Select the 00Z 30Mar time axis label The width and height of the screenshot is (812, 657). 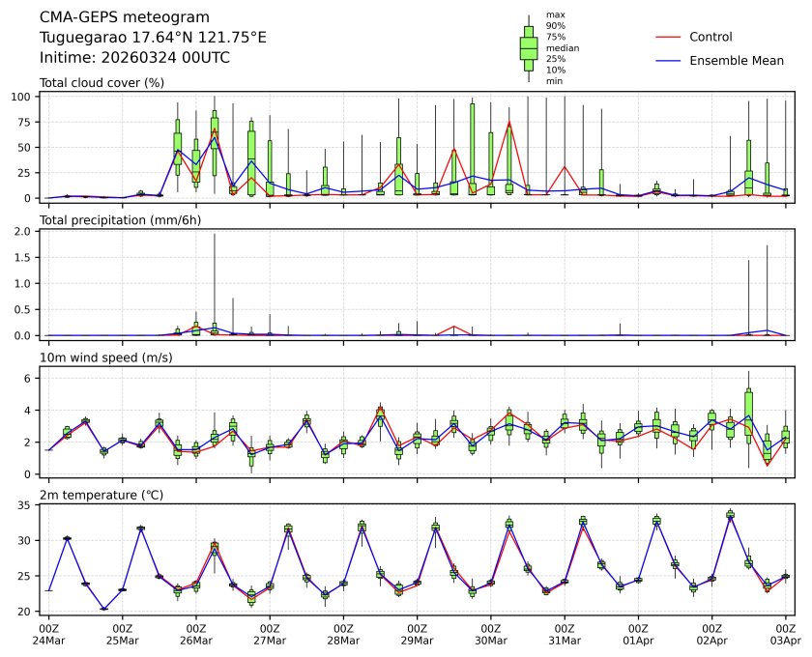pyautogui.click(x=491, y=634)
